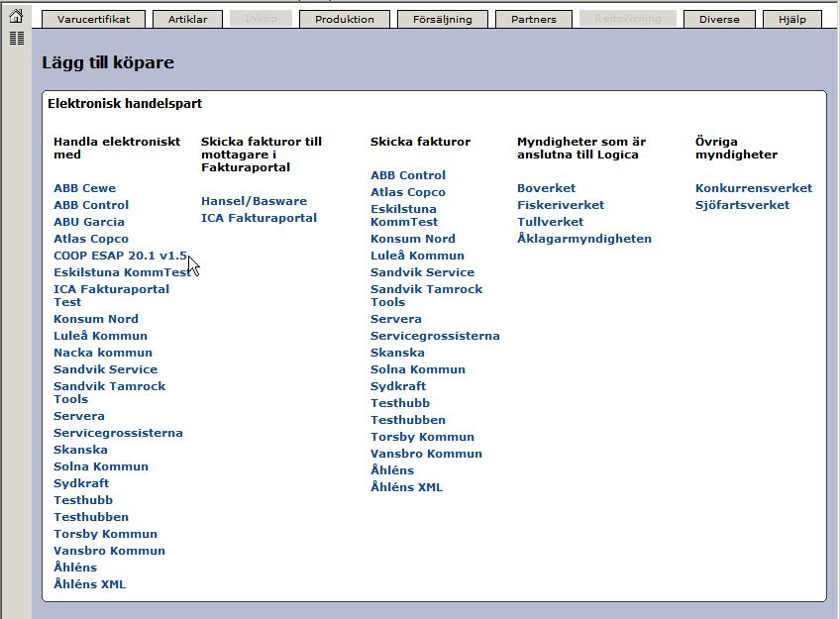This screenshot has width=840, height=619.
Task: Select Servicegrossisterna under Handla elektroniskt med
Action: coord(119,433)
